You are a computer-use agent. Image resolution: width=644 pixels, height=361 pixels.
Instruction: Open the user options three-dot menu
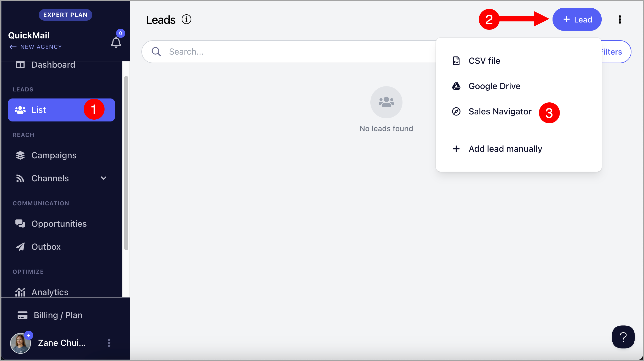tap(109, 343)
